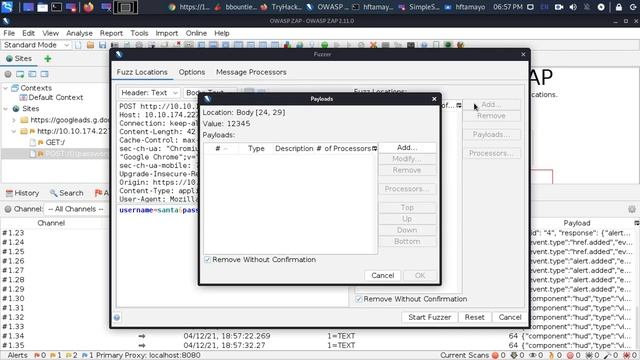Open the Tools menu
Viewport: 640px width, 360px height.
[x=139, y=33]
